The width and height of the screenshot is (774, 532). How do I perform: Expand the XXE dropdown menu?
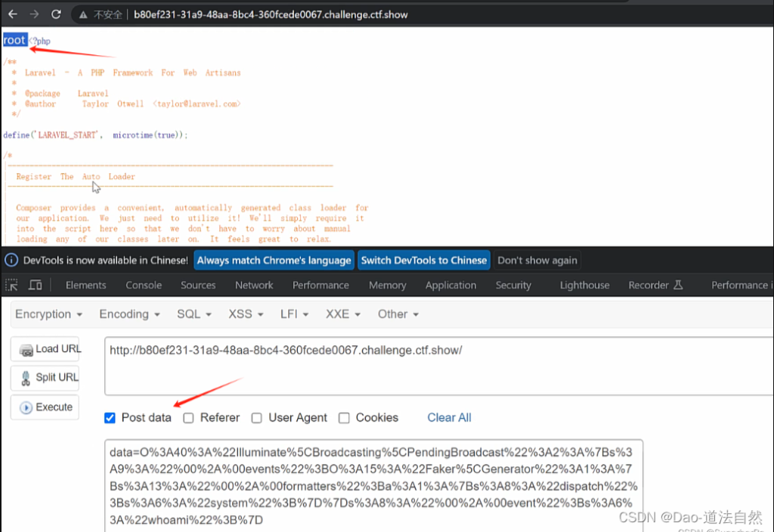(342, 314)
